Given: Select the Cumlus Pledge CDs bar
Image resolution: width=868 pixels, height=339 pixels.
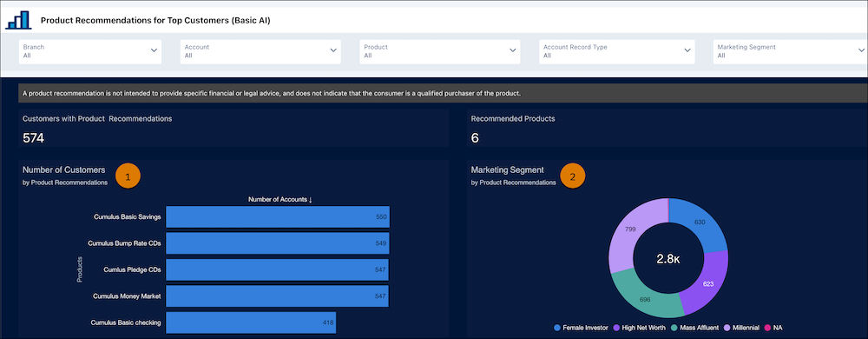Looking at the screenshot, I should [x=278, y=269].
